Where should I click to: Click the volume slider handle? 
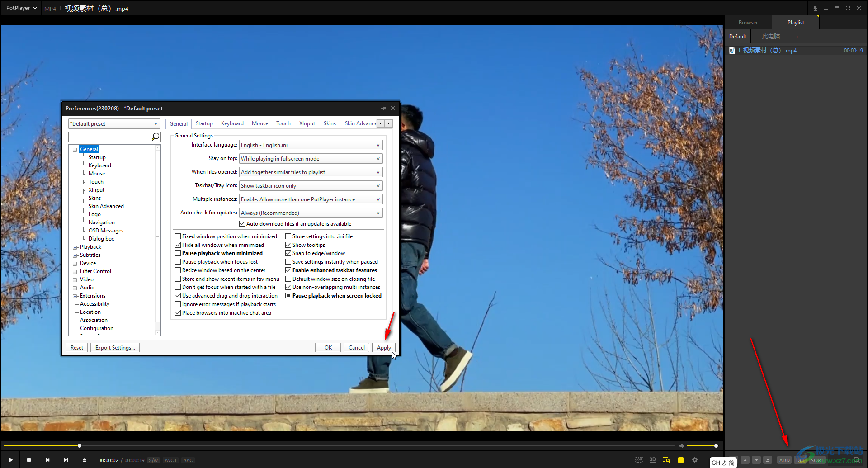coord(716,446)
